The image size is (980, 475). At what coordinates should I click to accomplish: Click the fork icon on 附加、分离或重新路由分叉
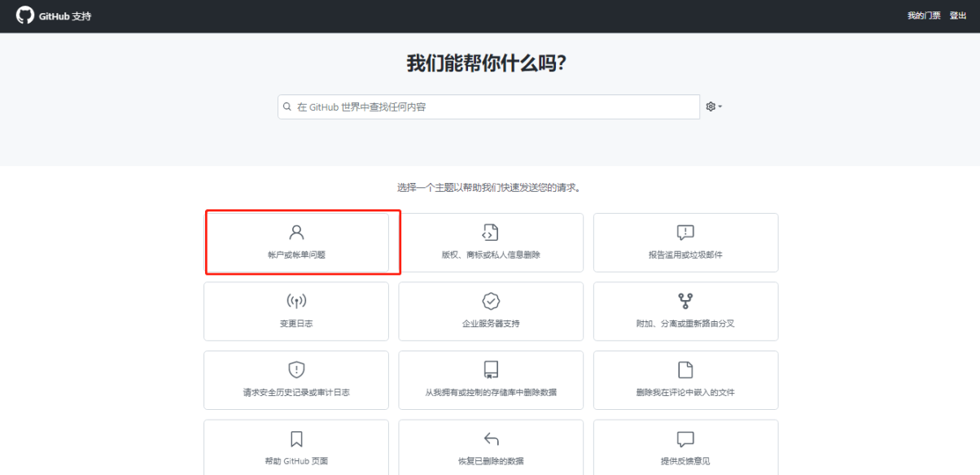pos(685,302)
